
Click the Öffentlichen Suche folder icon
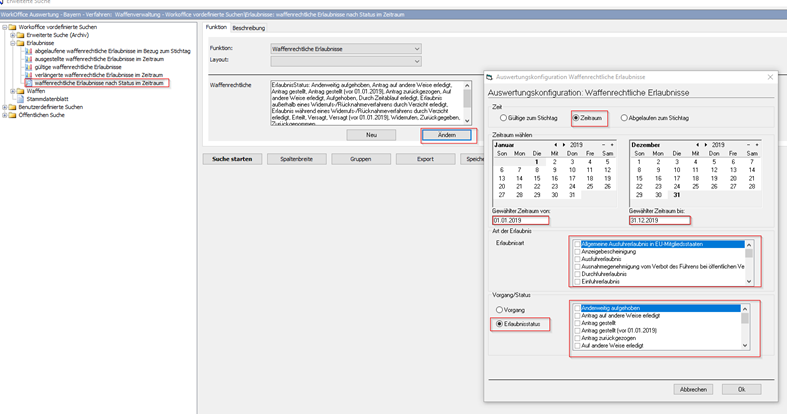coord(12,115)
